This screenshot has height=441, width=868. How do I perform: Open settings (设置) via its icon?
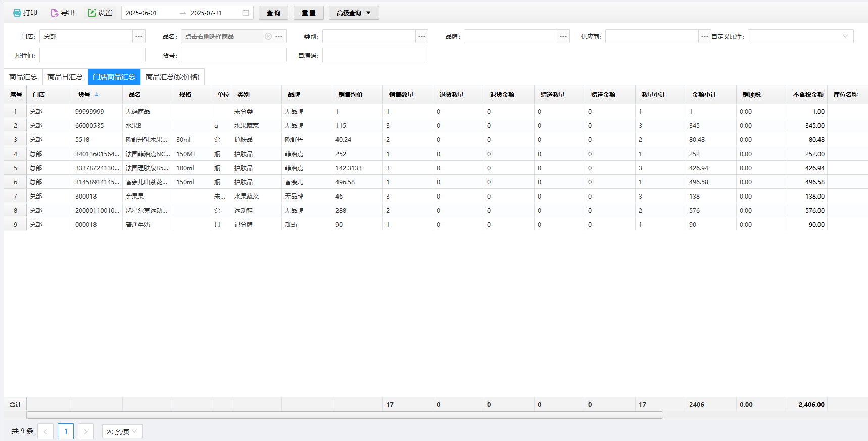92,13
